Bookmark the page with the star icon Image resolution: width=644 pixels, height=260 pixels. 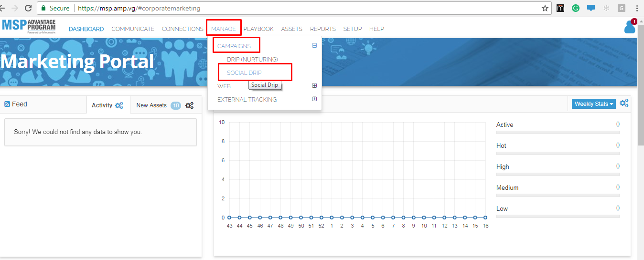pos(545,8)
